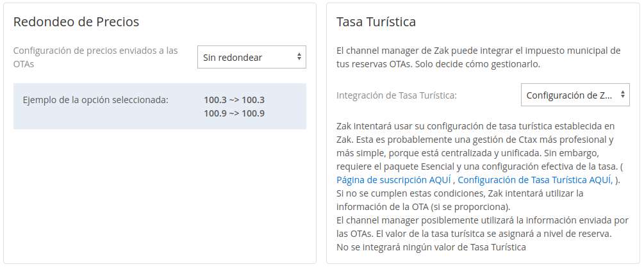Screen dimensions: 644x267
Task: Click the 'Redondeo de Precios' heading
Action: [76, 22]
